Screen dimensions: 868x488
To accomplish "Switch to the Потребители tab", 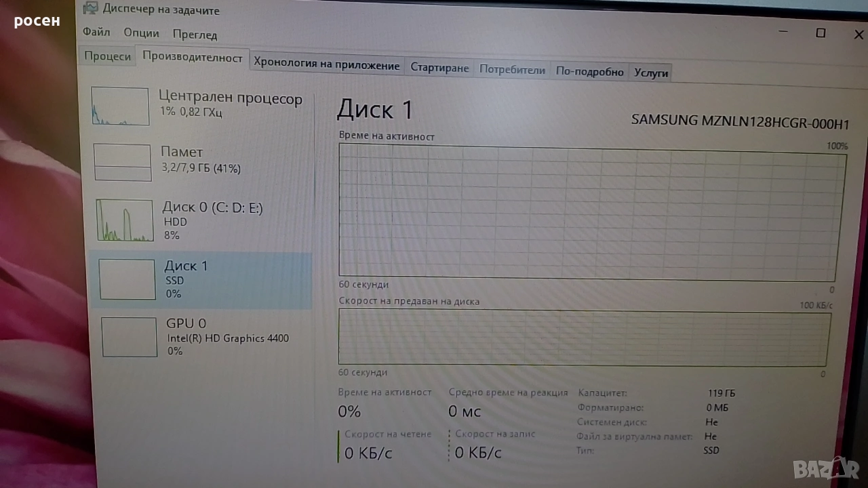I will [x=512, y=70].
